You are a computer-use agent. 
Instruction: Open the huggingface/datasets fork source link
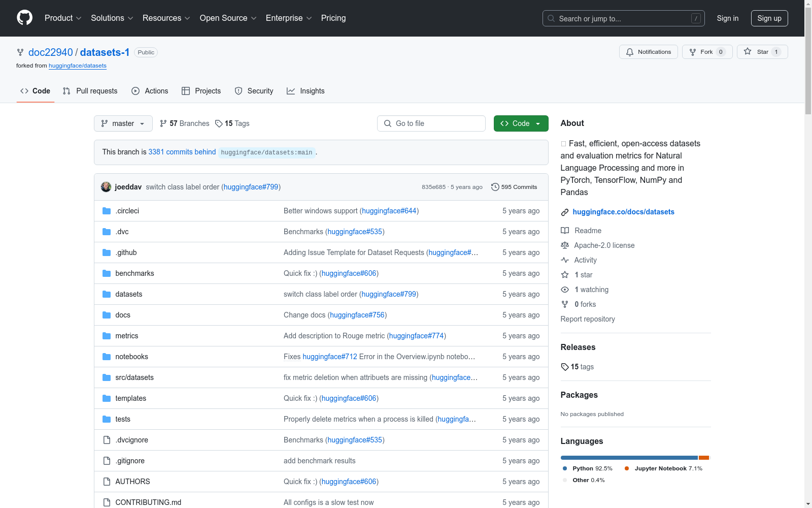tap(78, 66)
